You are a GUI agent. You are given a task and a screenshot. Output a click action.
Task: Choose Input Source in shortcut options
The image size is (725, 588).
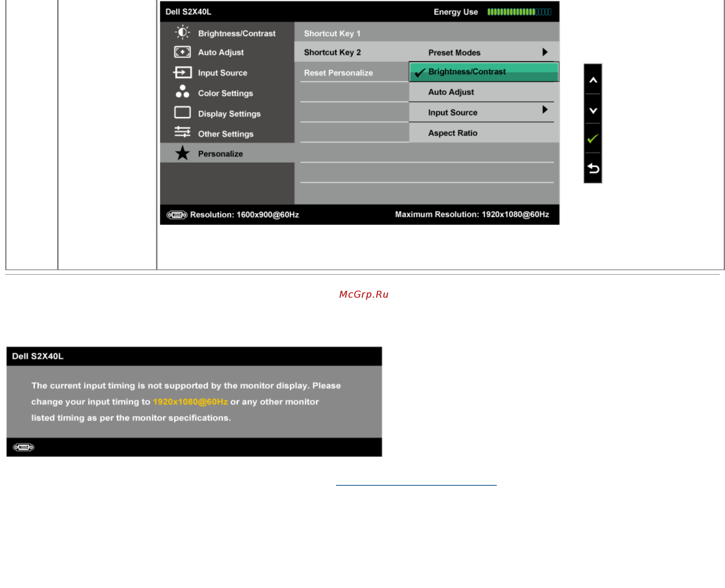(484, 112)
